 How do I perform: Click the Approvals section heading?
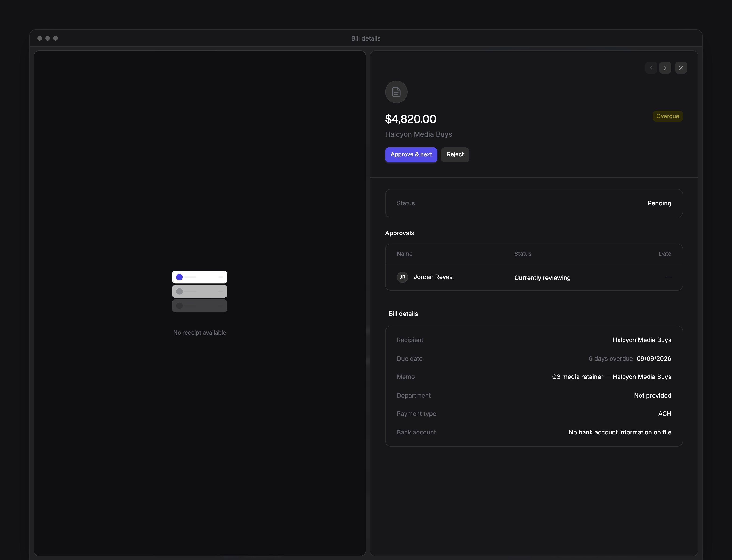[400, 233]
